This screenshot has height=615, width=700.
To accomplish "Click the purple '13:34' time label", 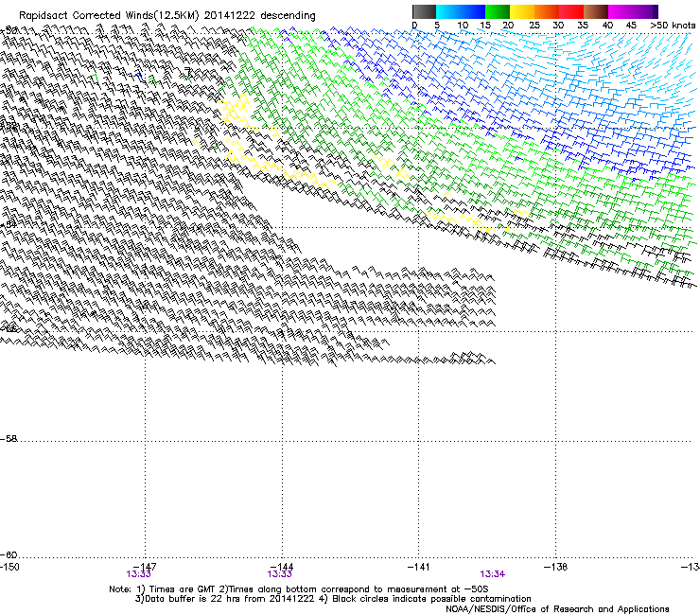I will 493,574.
